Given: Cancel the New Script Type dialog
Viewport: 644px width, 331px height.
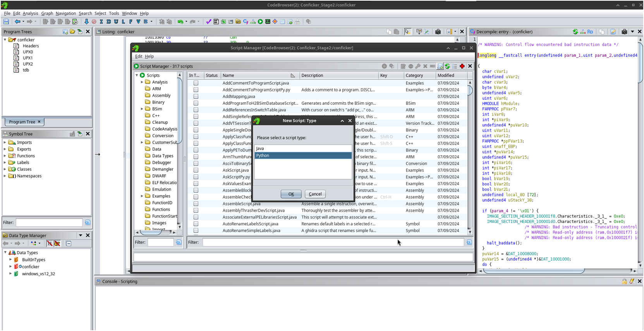Looking at the screenshot, I should pos(315,194).
